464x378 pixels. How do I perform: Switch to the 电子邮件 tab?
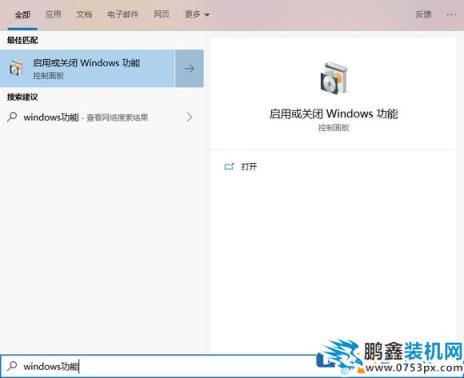pos(122,14)
